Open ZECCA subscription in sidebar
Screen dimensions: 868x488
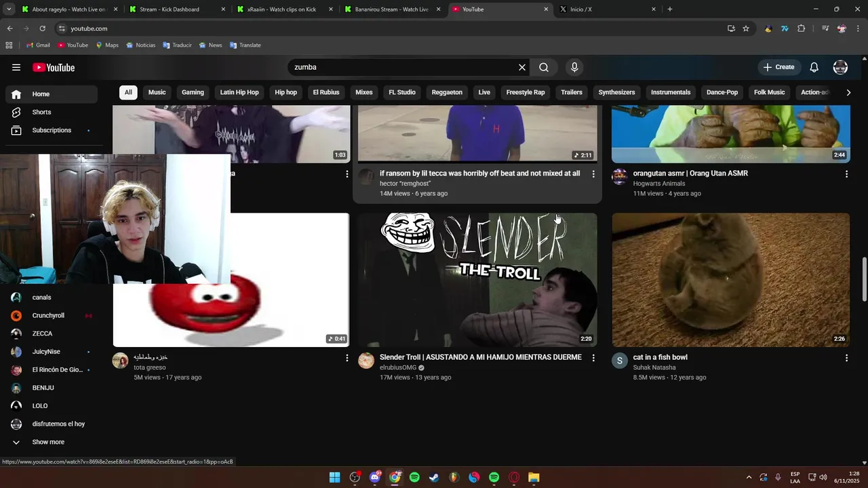click(x=51, y=333)
